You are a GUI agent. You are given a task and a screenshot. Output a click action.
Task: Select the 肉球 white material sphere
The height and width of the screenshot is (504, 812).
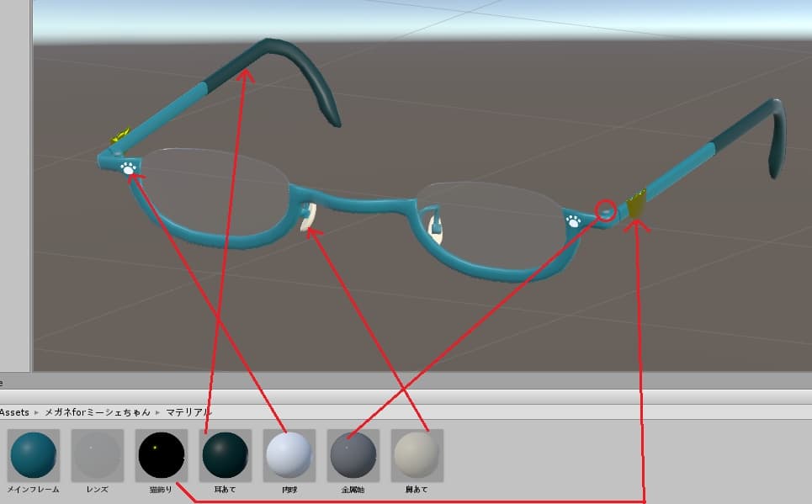click(x=289, y=455)
